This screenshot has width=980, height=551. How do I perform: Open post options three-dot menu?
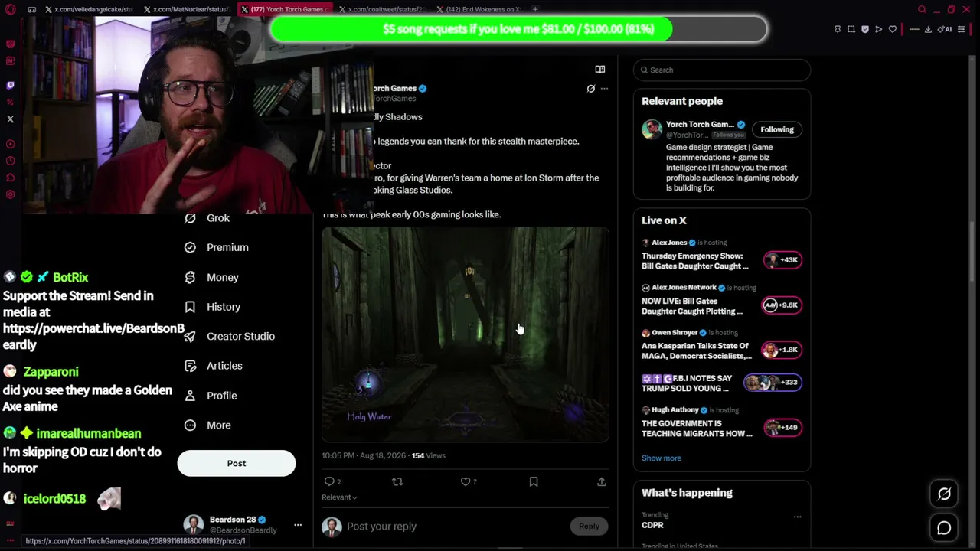(x=604, y=89)
